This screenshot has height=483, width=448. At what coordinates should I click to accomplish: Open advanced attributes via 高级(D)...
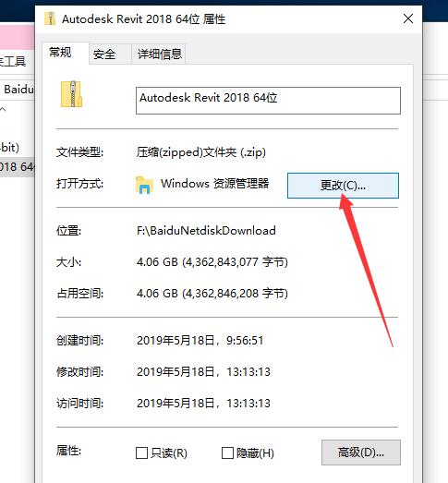click(x=361, y=453)
